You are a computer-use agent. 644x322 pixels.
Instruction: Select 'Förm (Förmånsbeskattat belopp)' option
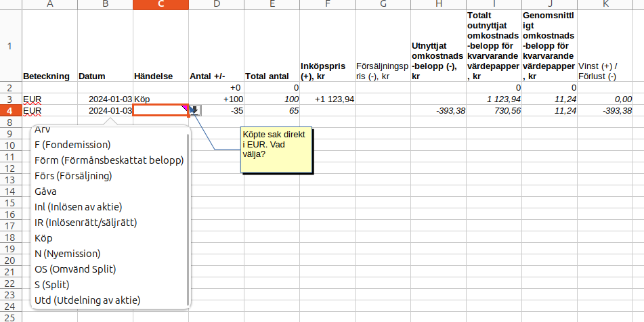[109, 160]
